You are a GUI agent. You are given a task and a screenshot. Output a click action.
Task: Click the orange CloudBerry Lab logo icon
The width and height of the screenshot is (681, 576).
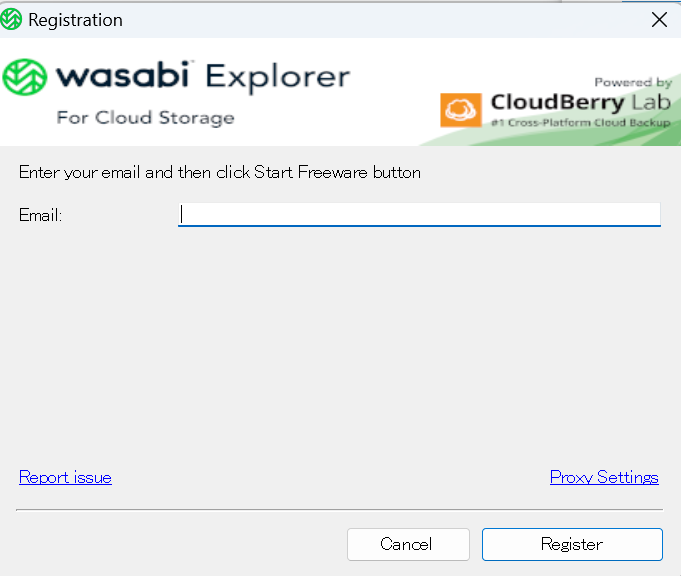point(461,110)
